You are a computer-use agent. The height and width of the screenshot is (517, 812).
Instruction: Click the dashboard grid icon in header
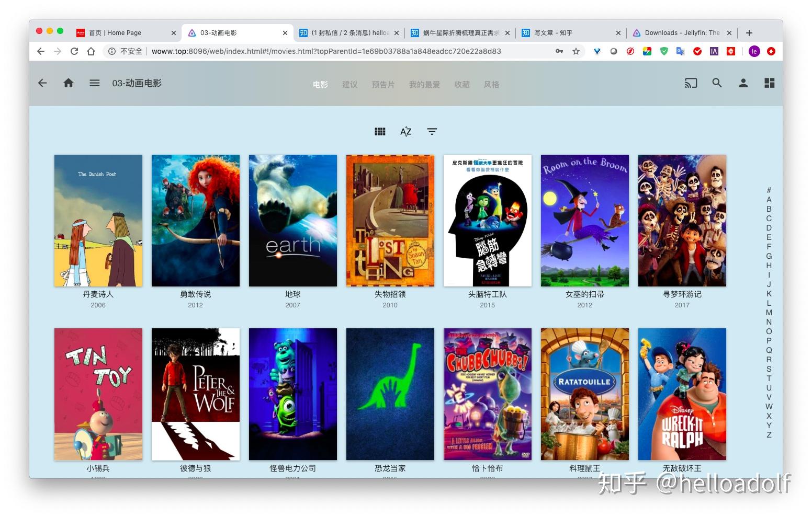[769, 83]
